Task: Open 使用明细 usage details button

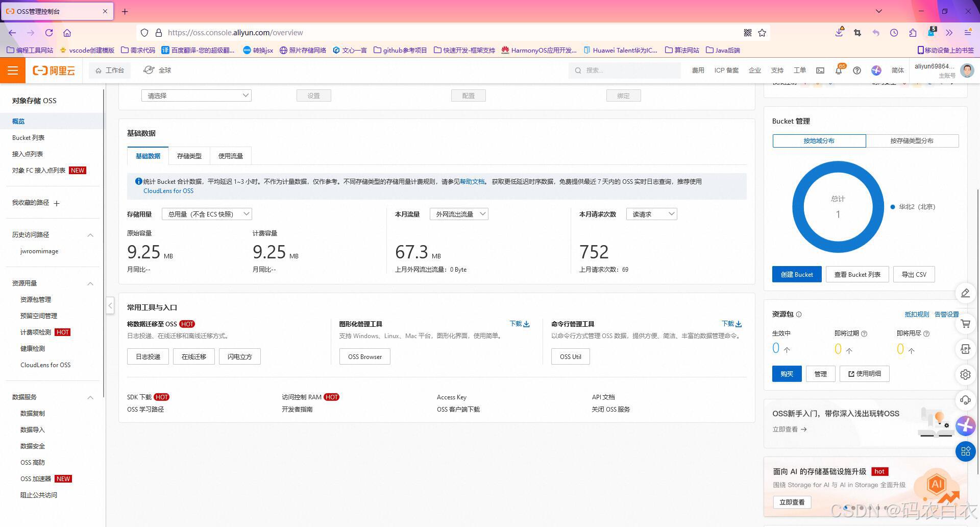Action: (x=865, y=374)
